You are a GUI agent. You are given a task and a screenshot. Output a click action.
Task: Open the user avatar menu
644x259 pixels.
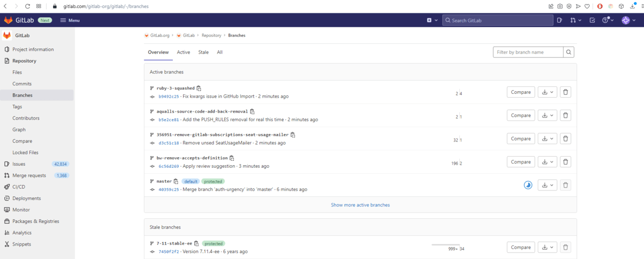click(x=628, y=20)
